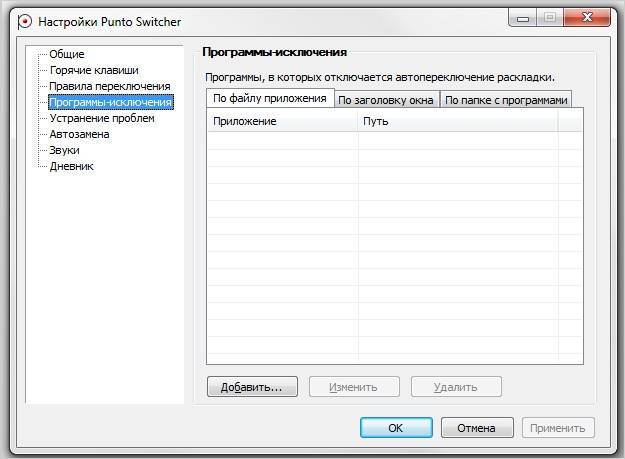The width and height of the screenshot is (625, 459).
Task: Switch to the По файлу приложения tab
Action: point(269,98)
